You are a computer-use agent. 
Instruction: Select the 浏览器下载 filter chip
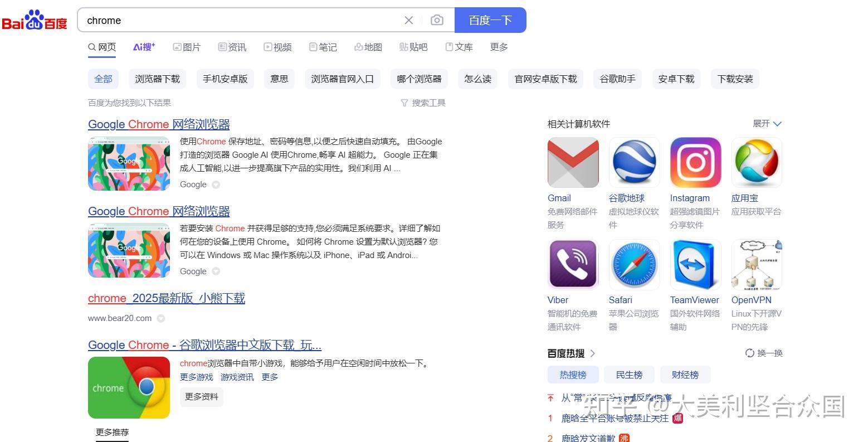click(x=158, y=79)
